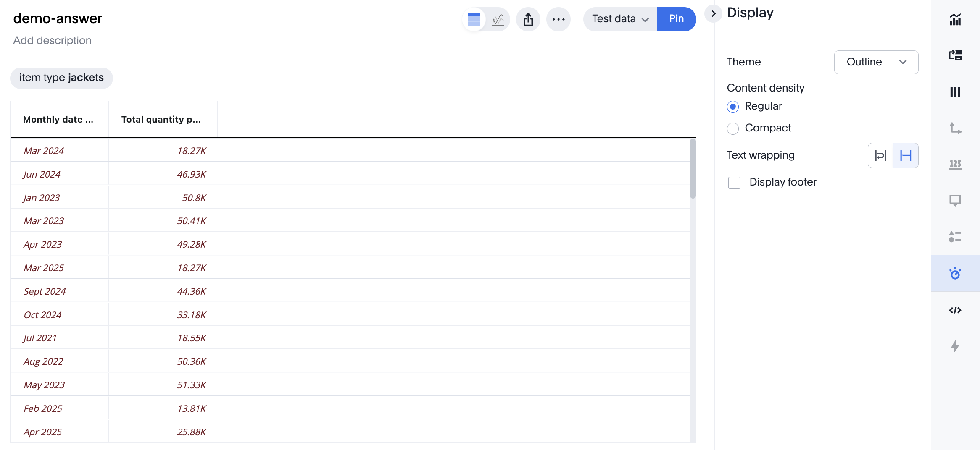Open the columns settings sidebar icon
The image size is (980, 450).
click(955, 92)
